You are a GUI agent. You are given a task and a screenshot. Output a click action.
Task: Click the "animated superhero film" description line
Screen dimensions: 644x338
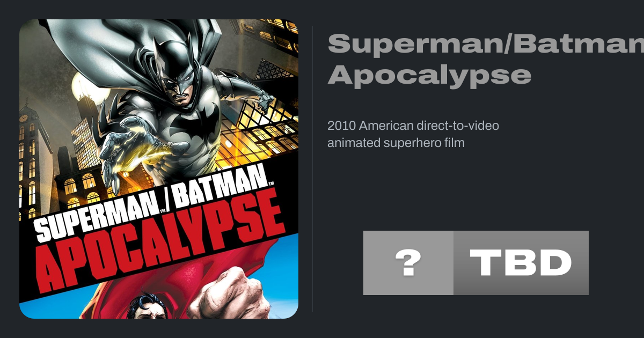point(396,143)
